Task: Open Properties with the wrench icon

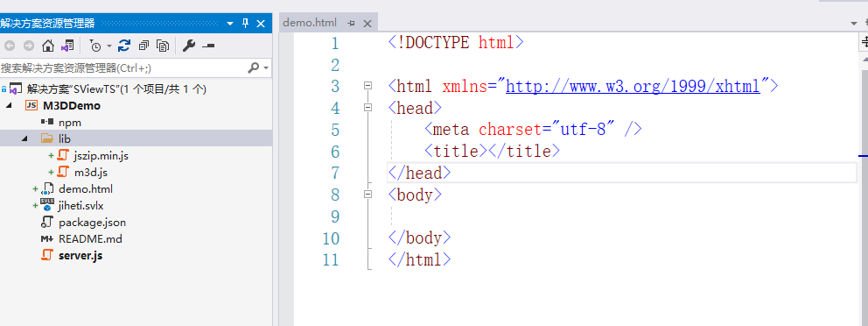Action: pyautogui.click(x=189, y=46)
